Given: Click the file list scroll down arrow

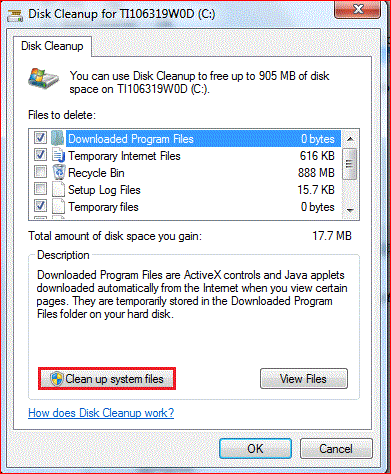Looking at the screenshot, I should tap(350, 210).
